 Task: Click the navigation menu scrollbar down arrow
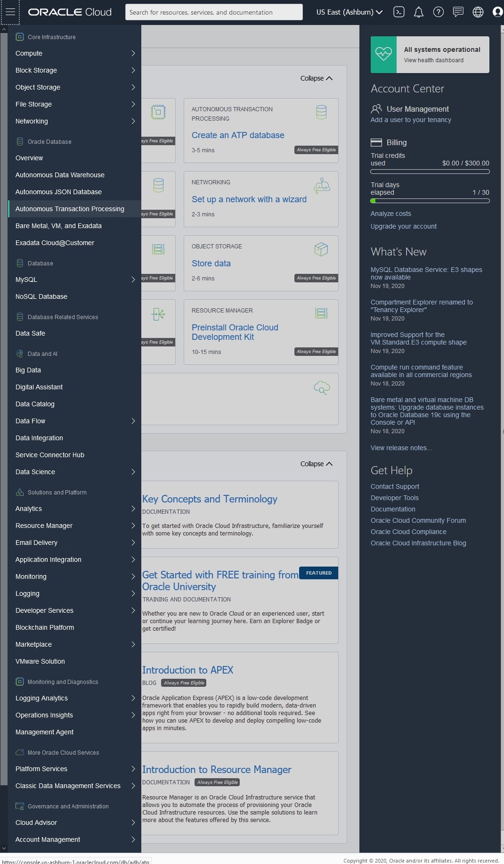(4, 848)
